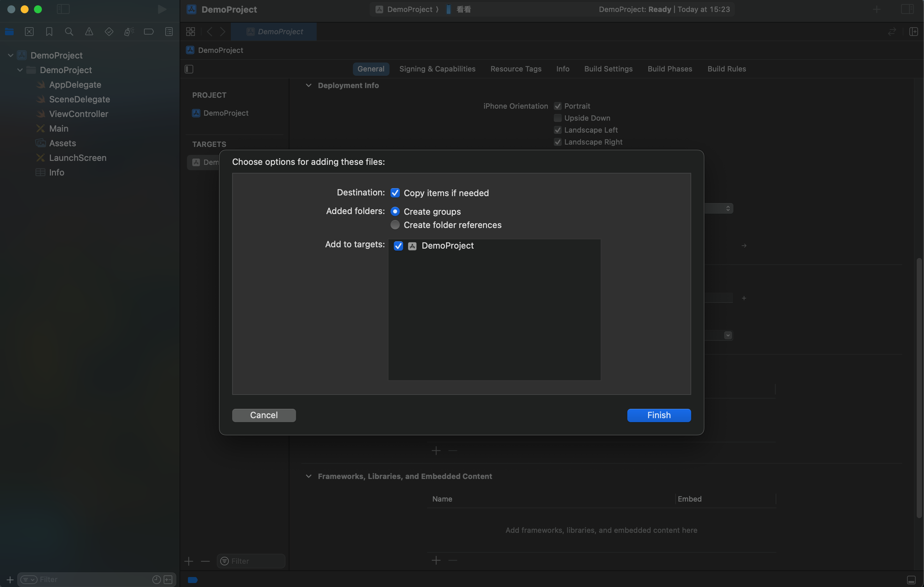
Task: Switch to Signing & Capabilities tab
Action: click(x=437, y=69)
